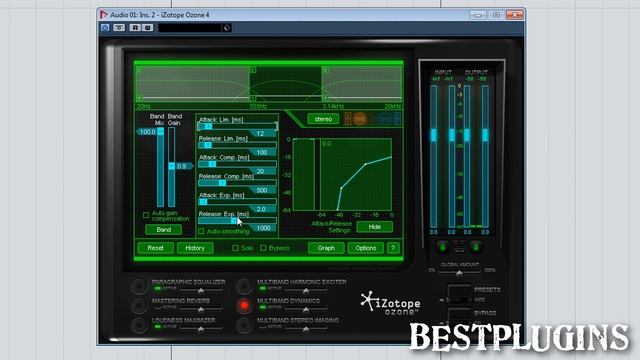Click the compressor curve node on graph
Viewport: 640px width, 360px height.
click(365, 164)
